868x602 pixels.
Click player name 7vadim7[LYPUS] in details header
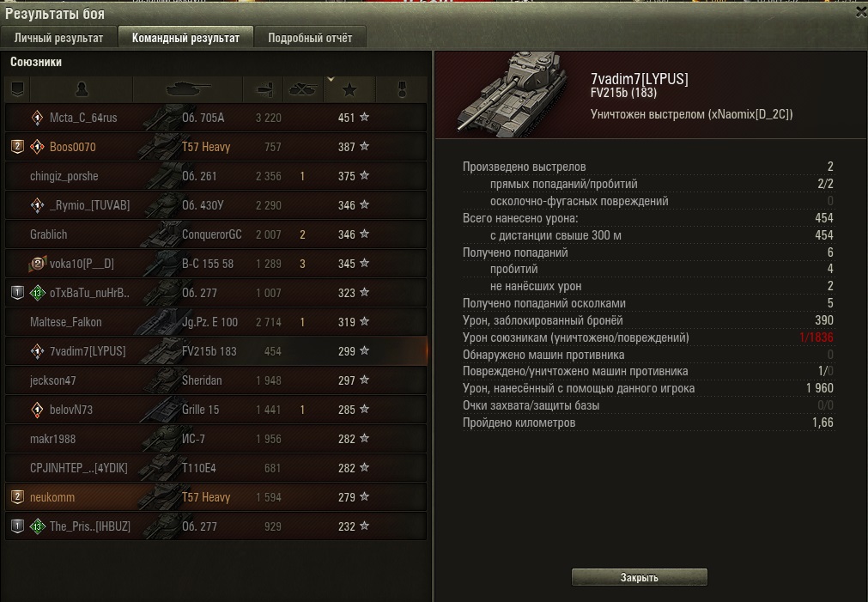click(640, 79)
